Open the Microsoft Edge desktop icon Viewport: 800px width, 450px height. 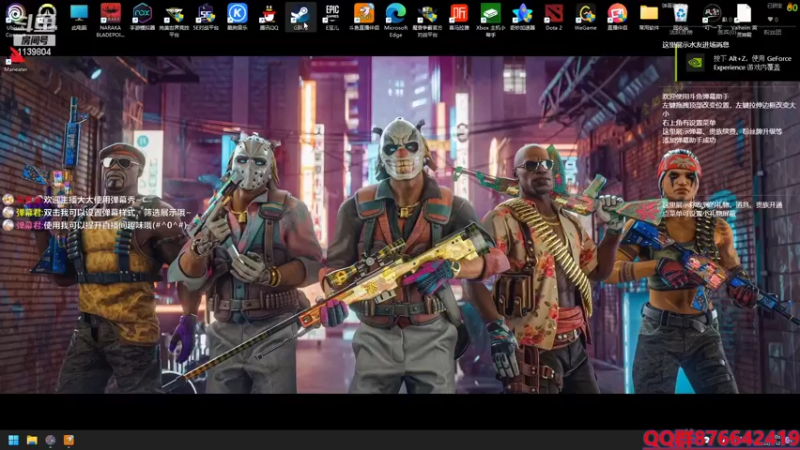(x=395, y=19)
